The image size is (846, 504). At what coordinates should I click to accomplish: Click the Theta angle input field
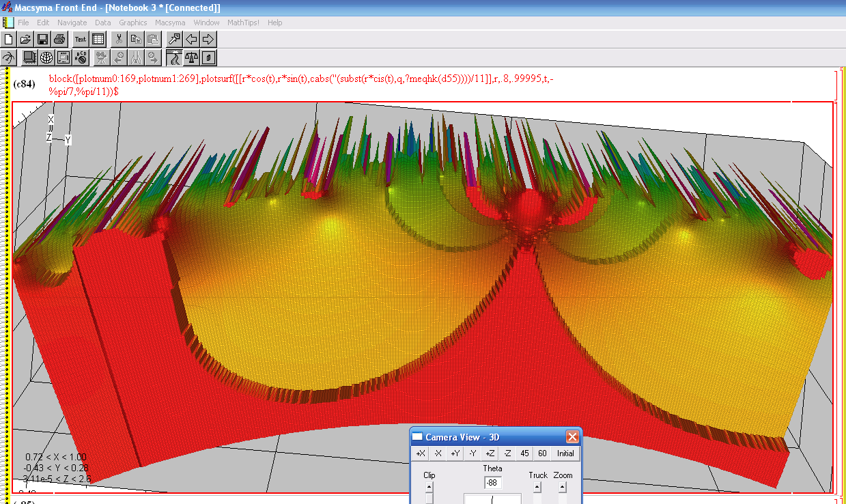coord(492,483)
